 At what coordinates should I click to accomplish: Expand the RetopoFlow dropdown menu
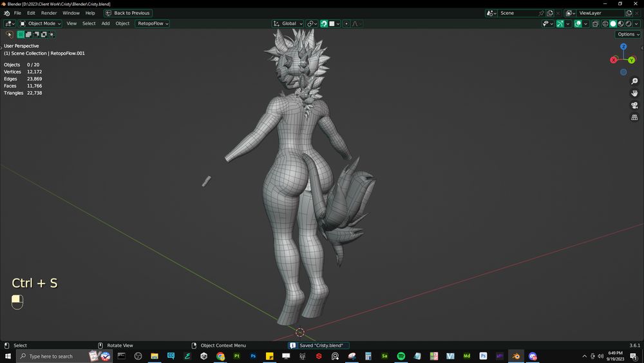click(153, 24)
